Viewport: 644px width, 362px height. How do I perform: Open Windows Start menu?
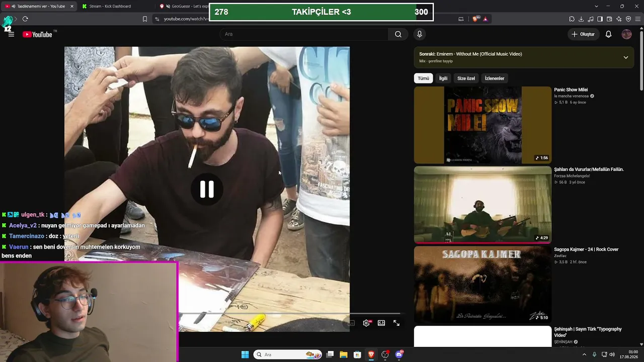click(x=245, y=354)
